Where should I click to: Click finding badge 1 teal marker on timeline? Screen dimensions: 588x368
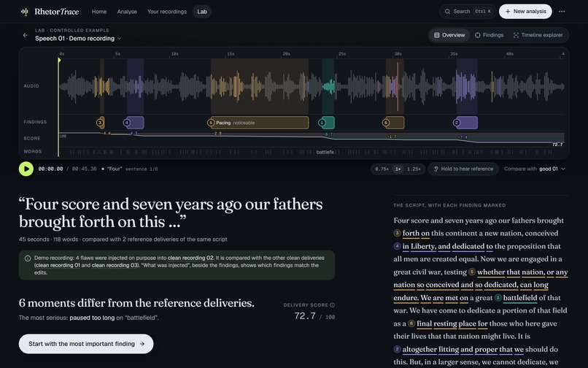coord(322,123)
